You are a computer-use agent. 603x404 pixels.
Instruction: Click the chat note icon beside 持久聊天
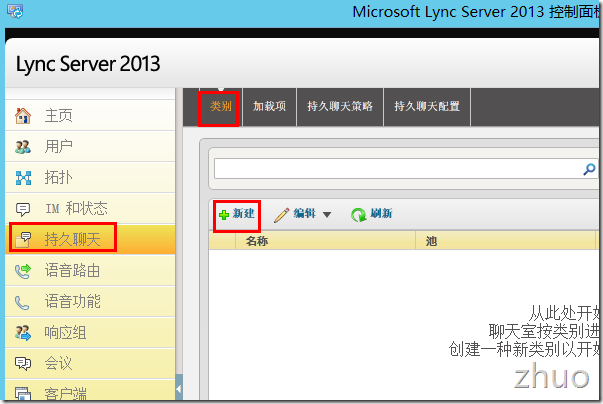23,239
